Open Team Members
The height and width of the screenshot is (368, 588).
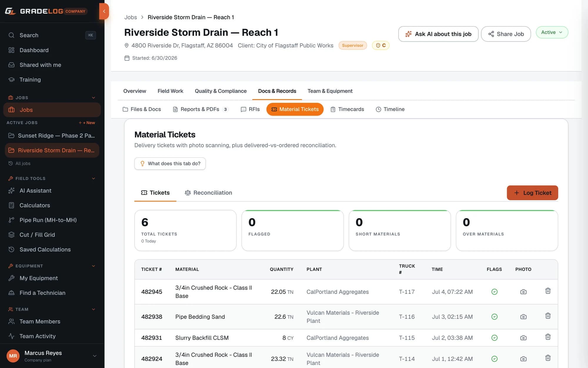52,321
